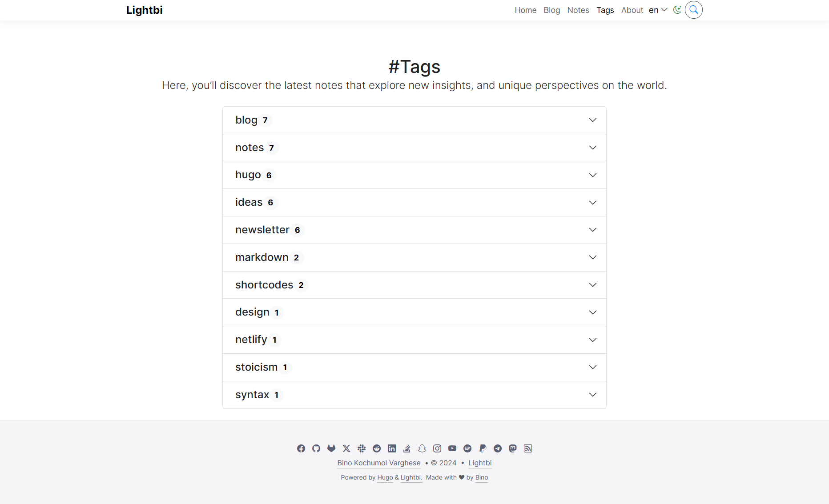Image resolution: width=829 pixels, height=504 pixels.
Task: Open the Snapchat icon in footer
Action: tap(422, 448)
